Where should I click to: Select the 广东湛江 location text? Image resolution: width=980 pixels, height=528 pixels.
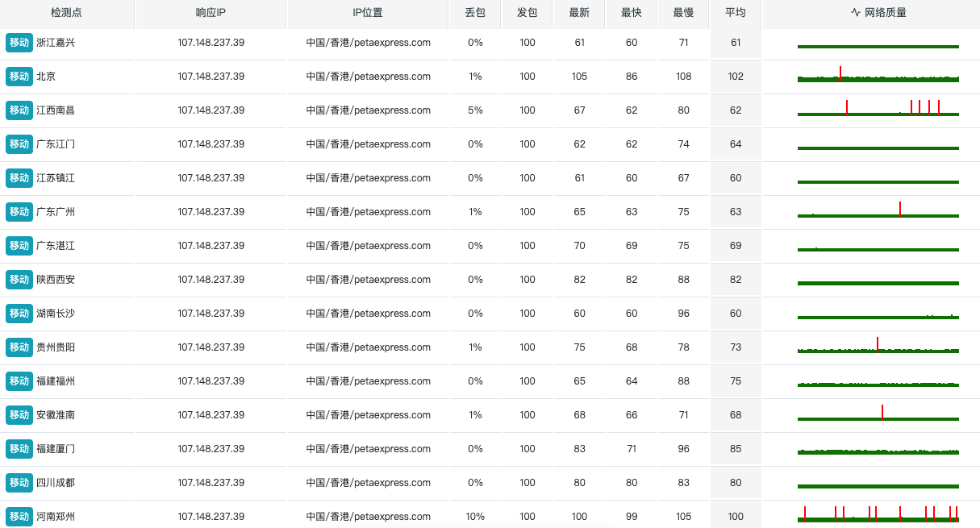click(56, 246)
